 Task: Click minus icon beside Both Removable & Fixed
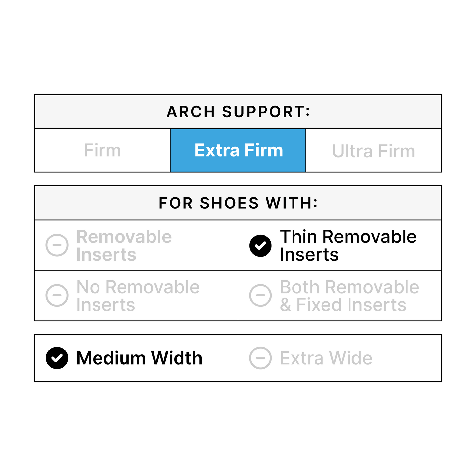261,295
